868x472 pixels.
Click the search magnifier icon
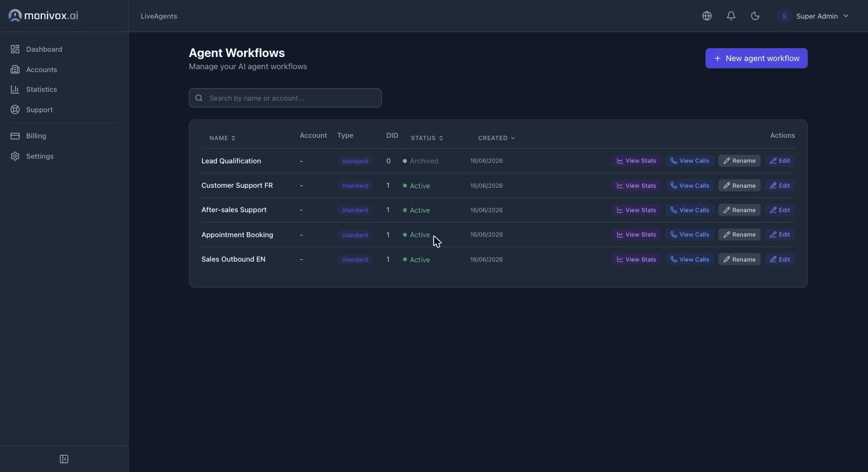[x=199, y=98]
